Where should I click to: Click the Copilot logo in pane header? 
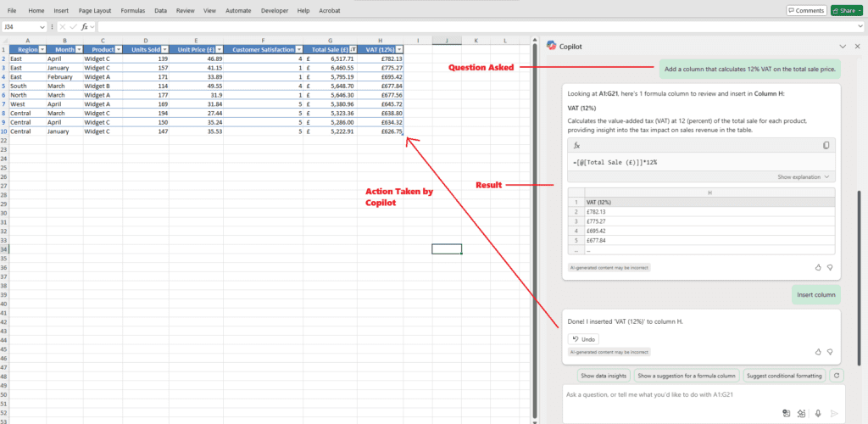[551, 47]
